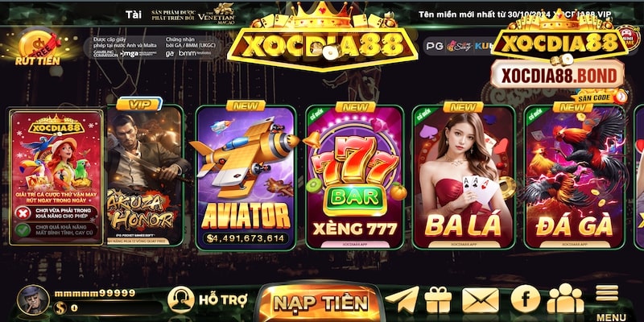644x322 pixels.
Task: Open the Facebook icon
Action: coord(526,299)
